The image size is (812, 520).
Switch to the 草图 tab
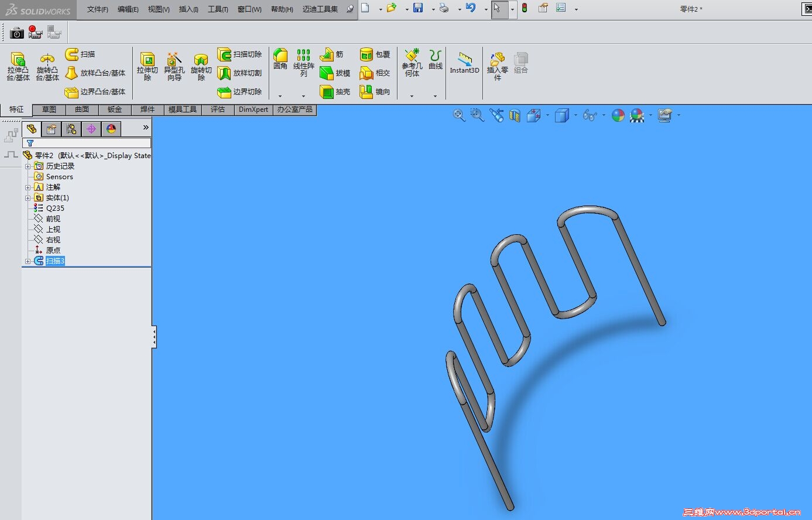point(49,110)
